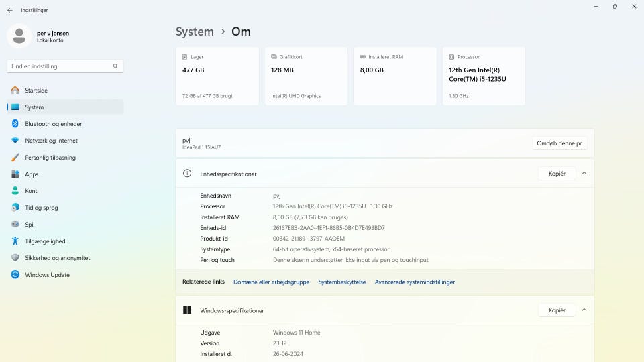Screen dimensions: 644x362
Task: Open Netværk og internet settings
Action: [51, 141]
